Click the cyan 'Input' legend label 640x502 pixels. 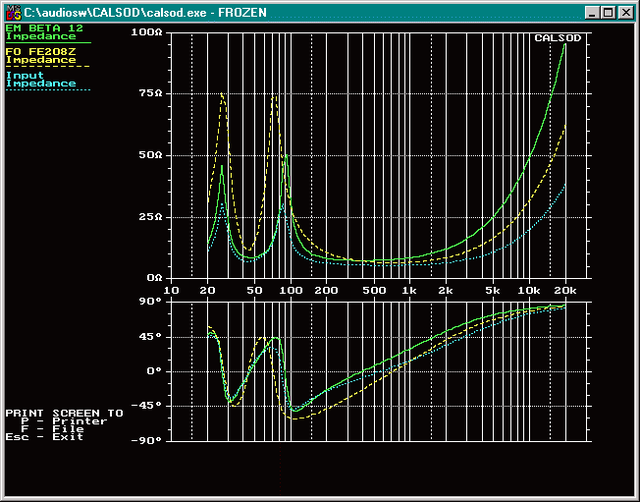click(x=24, y=76)
